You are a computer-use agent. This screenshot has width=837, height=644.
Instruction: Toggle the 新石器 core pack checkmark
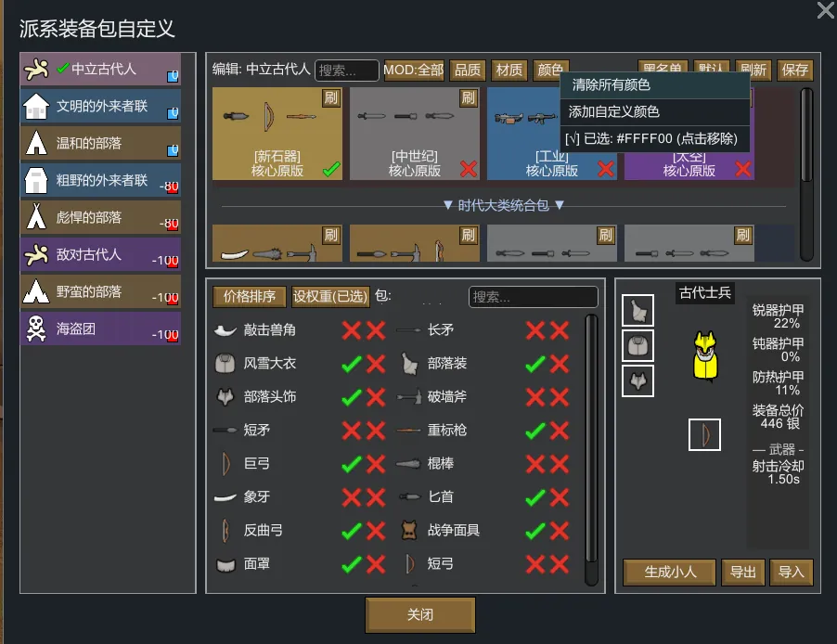(330, 169)
